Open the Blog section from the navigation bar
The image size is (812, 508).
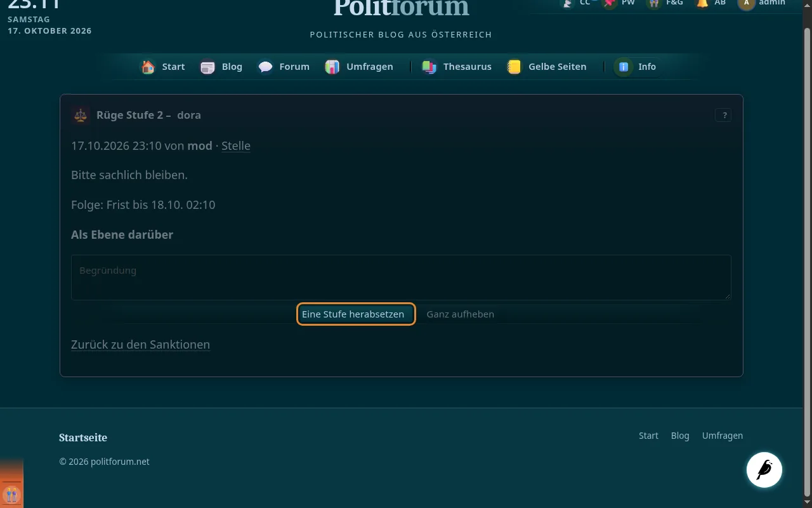[221, 67]
